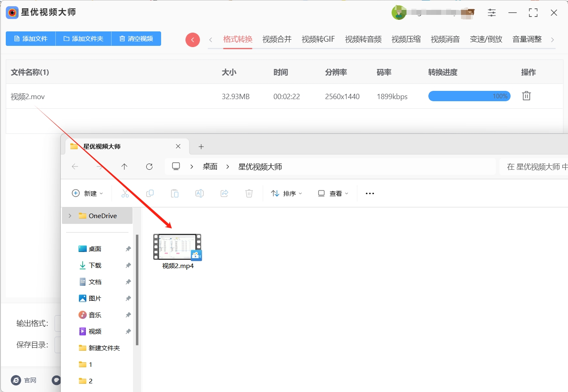Viewport: 568px width, 392px height.
Task: Click the 100% conversion progress bar
Action: pyautogui.click(x=469, y=96)
